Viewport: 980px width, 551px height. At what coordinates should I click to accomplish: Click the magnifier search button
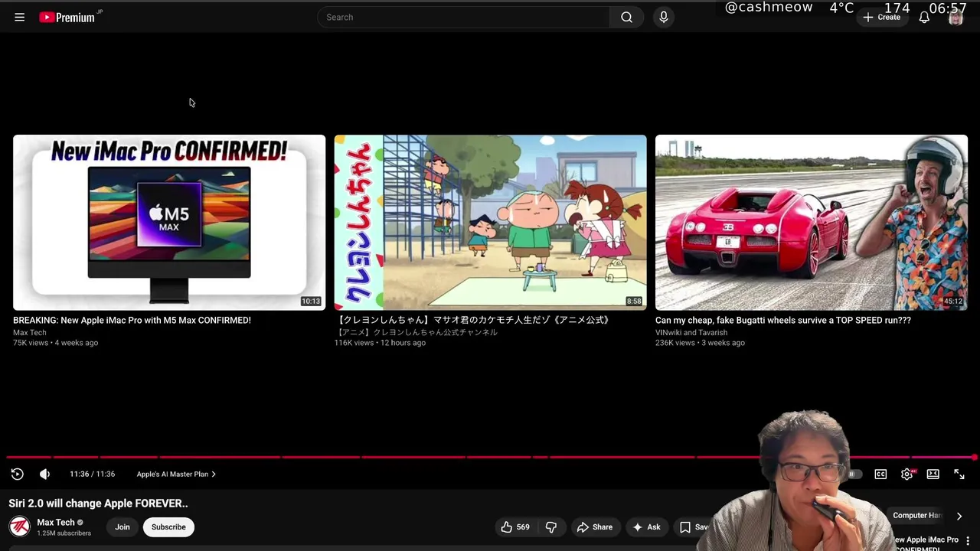(626, 17)
